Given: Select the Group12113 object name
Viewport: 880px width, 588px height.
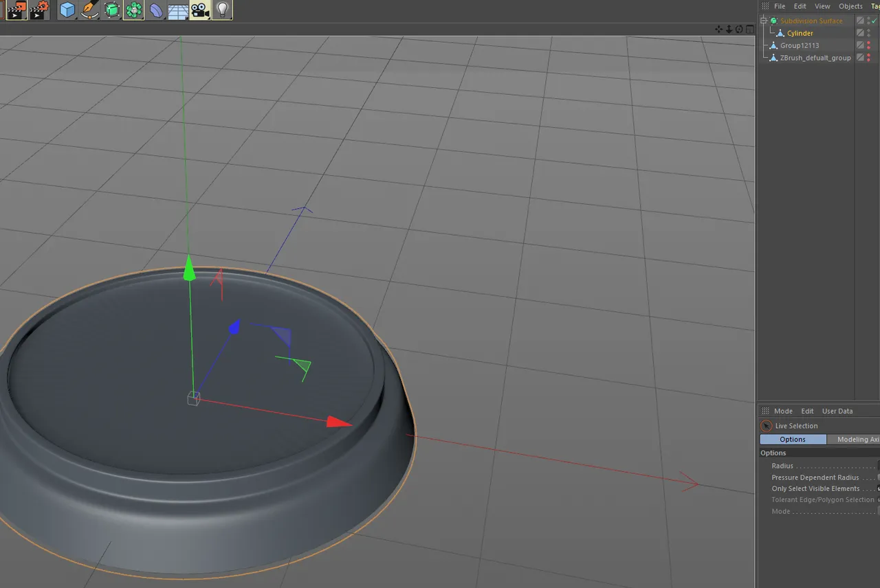Looking at the screenshot, I should tap(800, 45).
